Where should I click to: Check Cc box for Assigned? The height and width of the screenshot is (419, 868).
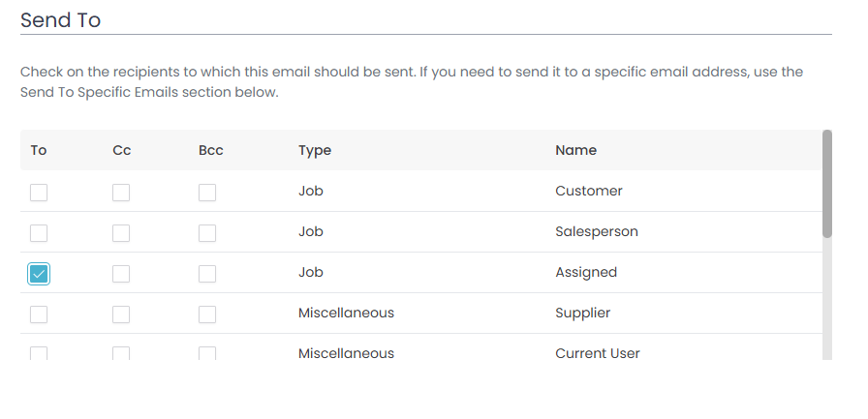point(121,274)
